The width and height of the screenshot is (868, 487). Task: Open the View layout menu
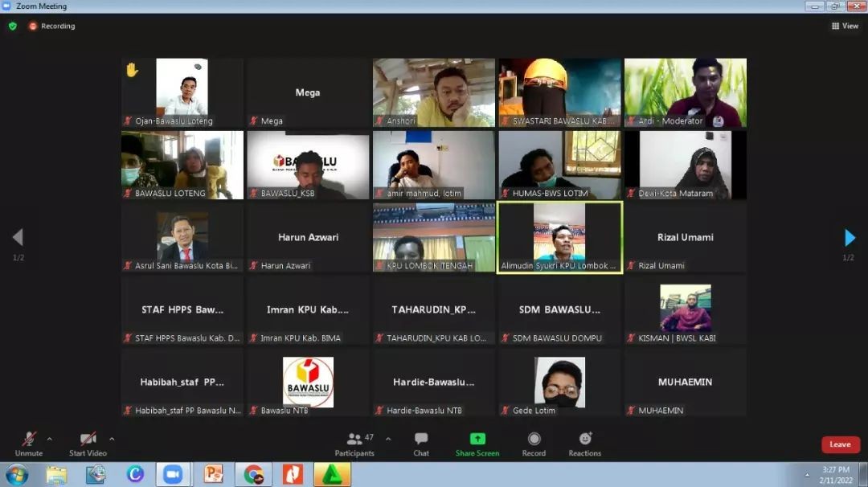(845, 26)
